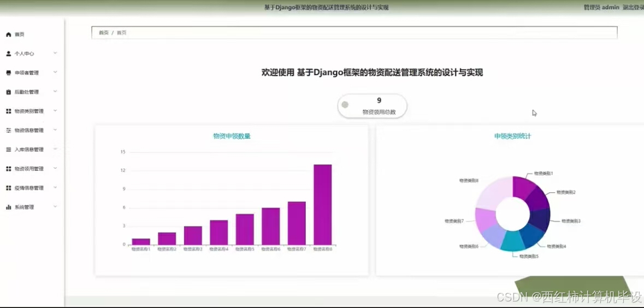Click the home icon beside 首页
Image resolution: width=644 pixels, height=308 pixels.
[x=9, y=34]
